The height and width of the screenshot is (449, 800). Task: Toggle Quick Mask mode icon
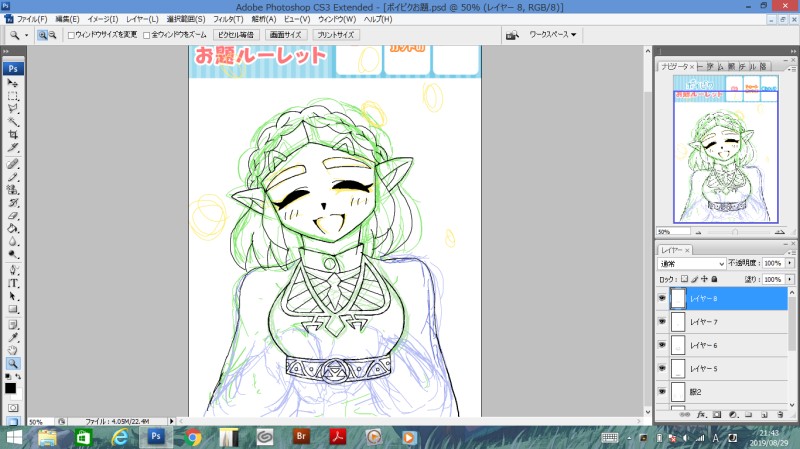pos(13,408)
